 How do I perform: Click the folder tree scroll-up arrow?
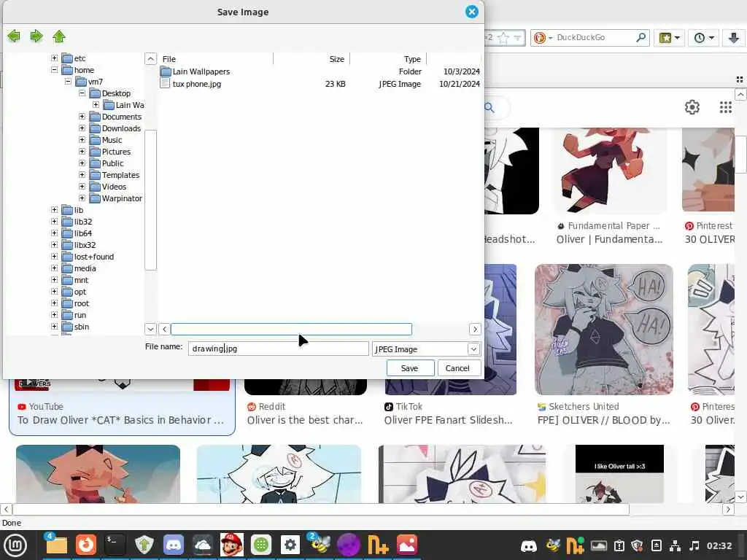pos(150,59)
